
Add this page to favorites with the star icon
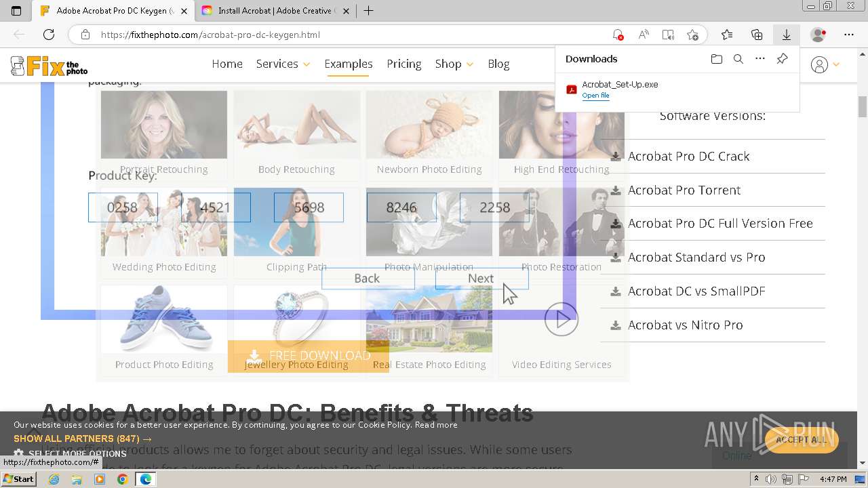692,35
